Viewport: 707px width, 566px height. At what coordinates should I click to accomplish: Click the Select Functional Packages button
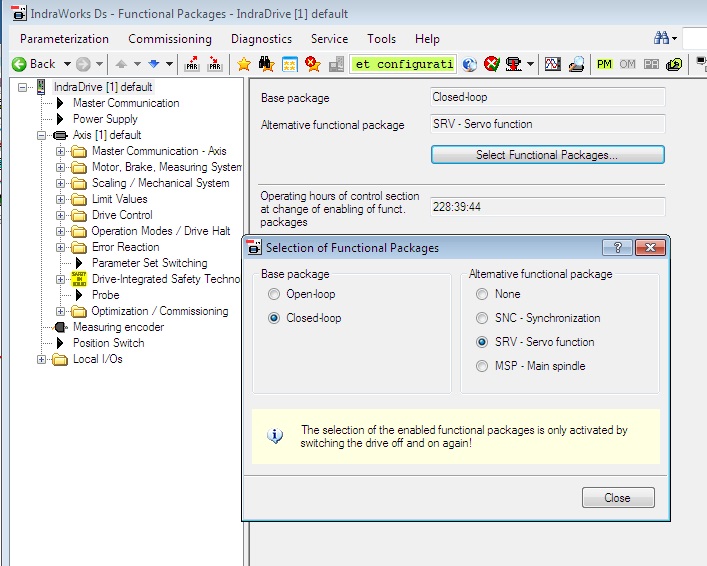(x=547, y=155)
